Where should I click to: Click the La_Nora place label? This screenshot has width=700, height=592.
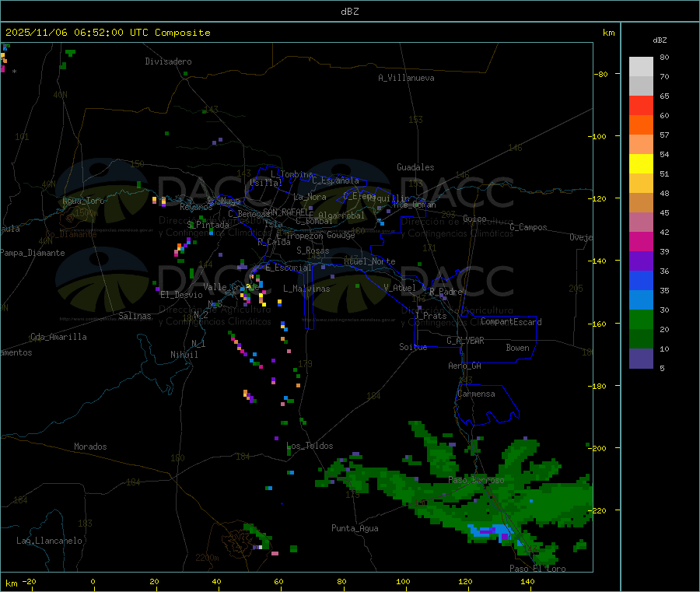pos(310,197)
